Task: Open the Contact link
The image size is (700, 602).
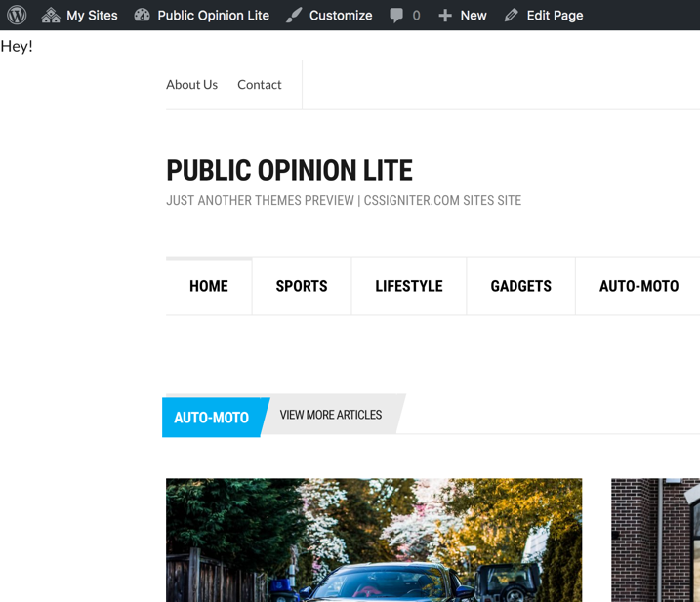Action: 260,84
